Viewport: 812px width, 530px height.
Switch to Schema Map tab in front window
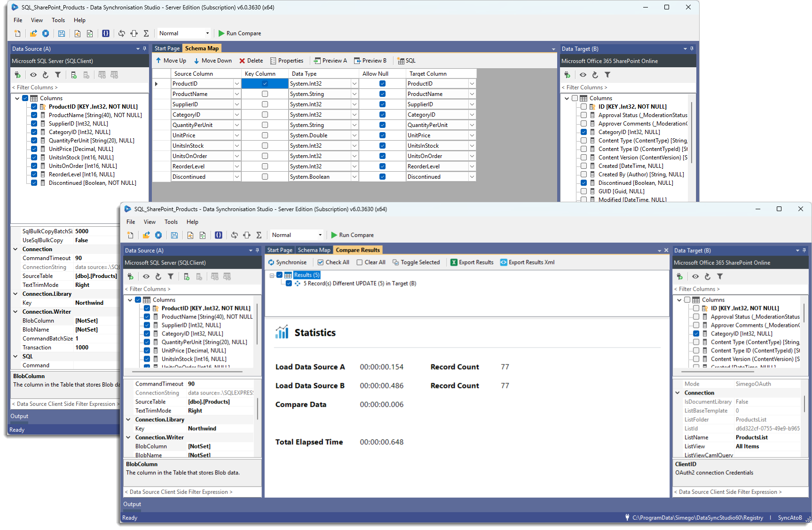[314, 250]
